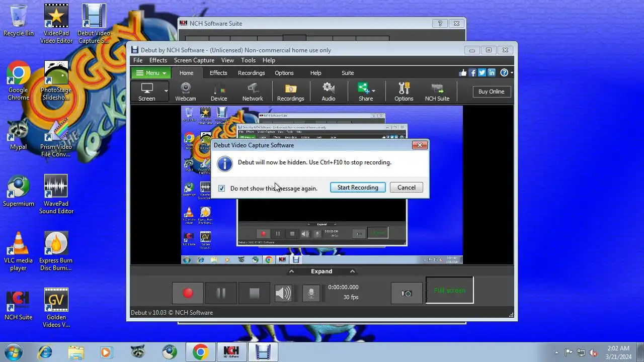Click the 0:00:00.000 timer display

[343, 287]
